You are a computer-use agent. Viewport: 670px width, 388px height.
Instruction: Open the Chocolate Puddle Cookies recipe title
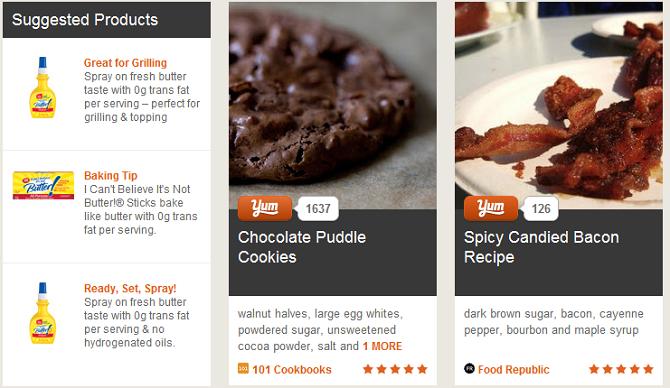(x=302, y=247)
